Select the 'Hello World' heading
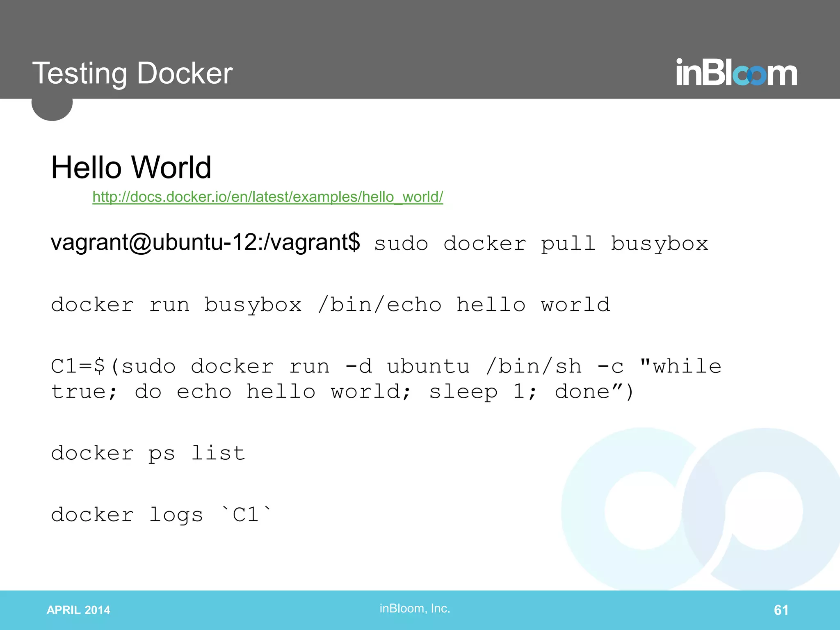840x630 pixels. coord(131,168)
